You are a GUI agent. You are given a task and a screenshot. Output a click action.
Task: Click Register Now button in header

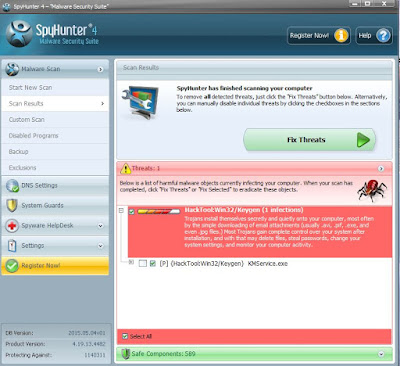[x=319, y=36]
